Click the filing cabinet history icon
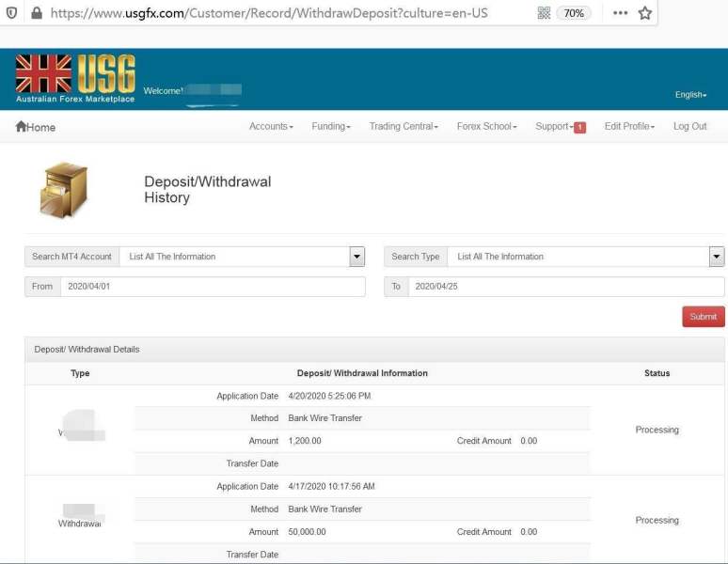This screenshot has width=728, height=564. (x=63, y=190)
